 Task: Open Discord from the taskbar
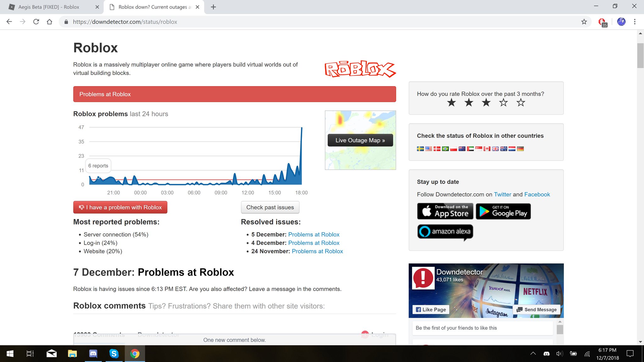[x=93, y=354]
